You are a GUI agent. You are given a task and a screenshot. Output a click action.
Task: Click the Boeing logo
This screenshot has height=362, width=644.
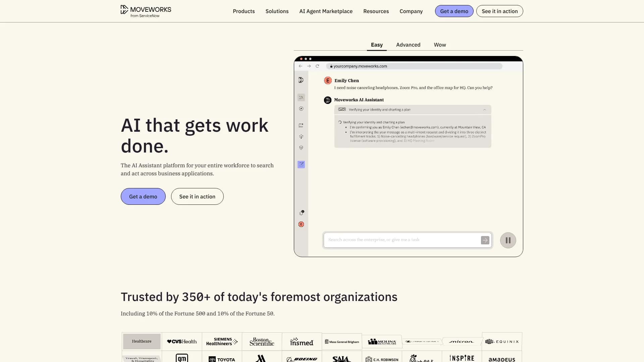pos(302,359)
